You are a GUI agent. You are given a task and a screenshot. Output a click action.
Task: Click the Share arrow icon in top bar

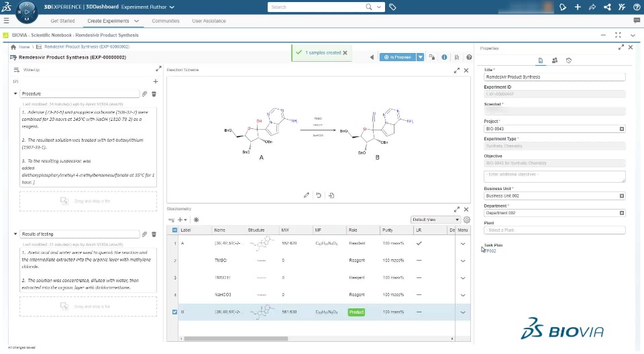[592, 7]
